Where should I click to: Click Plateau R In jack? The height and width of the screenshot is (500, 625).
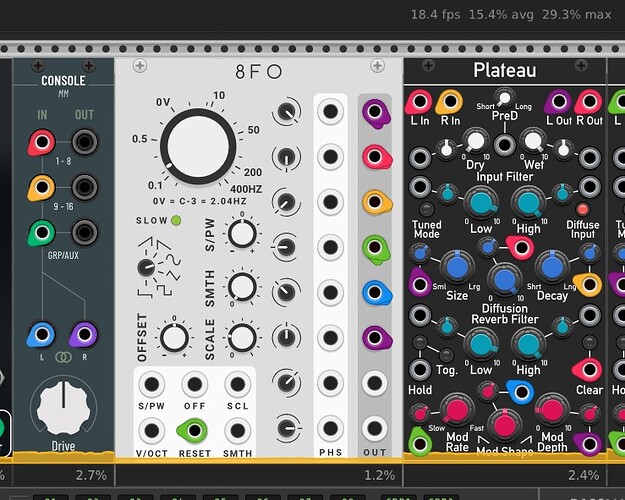point(450,102)
